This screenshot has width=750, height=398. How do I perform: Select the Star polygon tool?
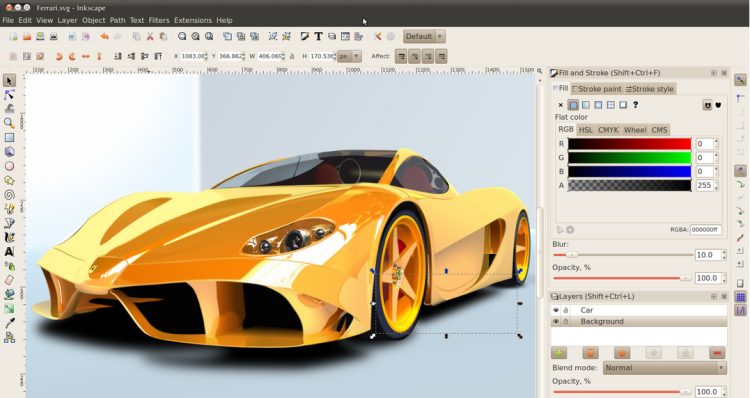click(9, 180)
